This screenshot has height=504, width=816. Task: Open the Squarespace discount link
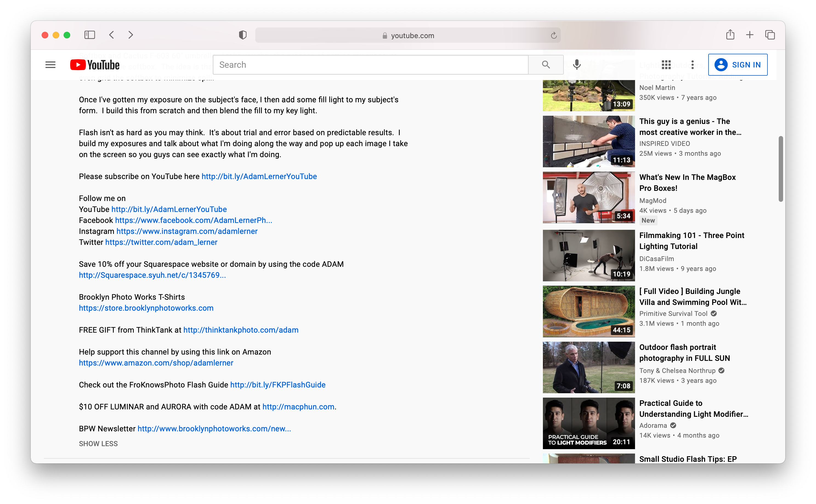click(x=152, y=275)
